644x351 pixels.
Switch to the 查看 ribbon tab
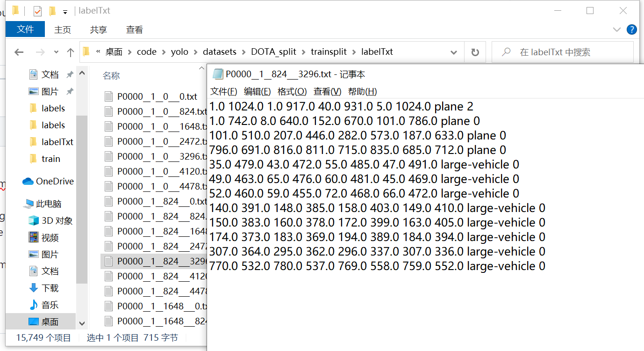[134, 29]
